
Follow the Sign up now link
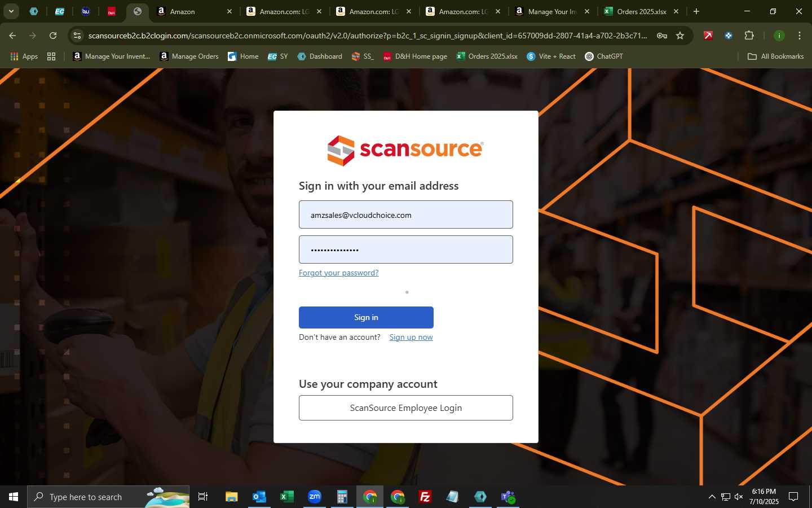(x=411, y=337)
